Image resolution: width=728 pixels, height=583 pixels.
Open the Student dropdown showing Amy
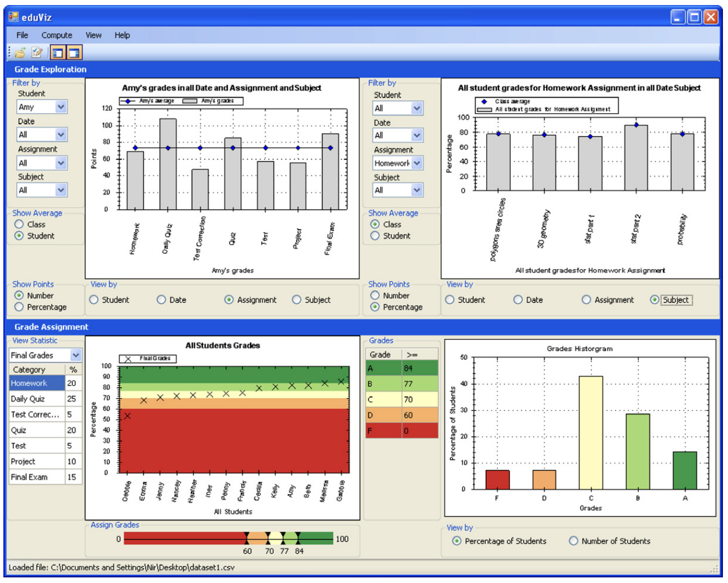click(61, 107)
